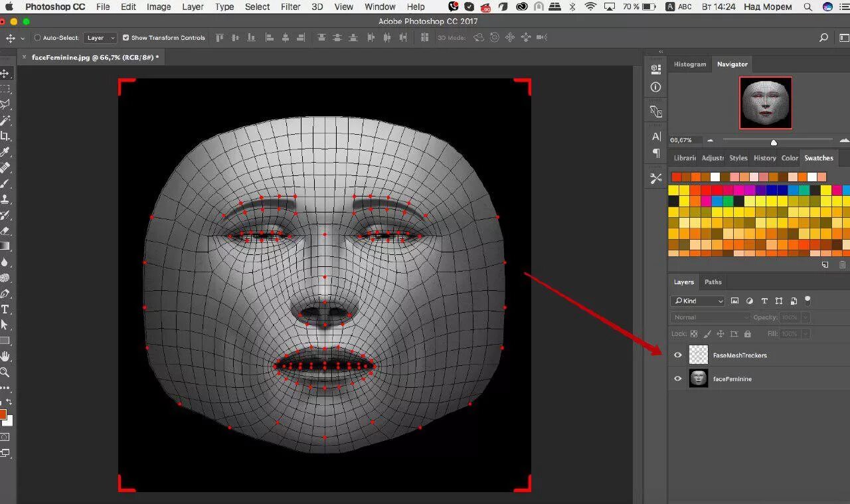Open the Auto-Select Layer dropdown

click(x=101, y=38)
